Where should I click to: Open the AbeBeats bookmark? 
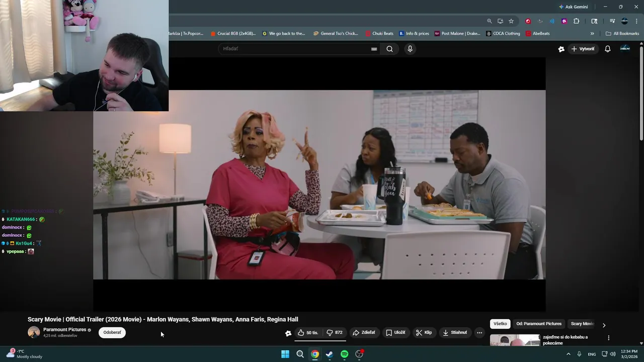click(538, 34)
